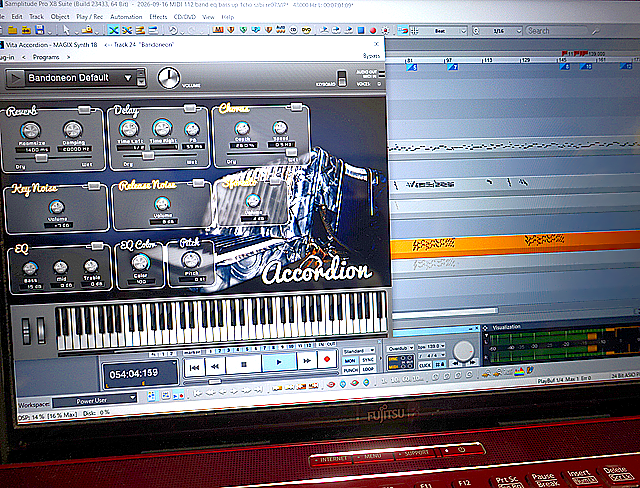The image size is (640, 488).
Task: Click the PUNCH button in transport
Action: (x=350, y=370)
